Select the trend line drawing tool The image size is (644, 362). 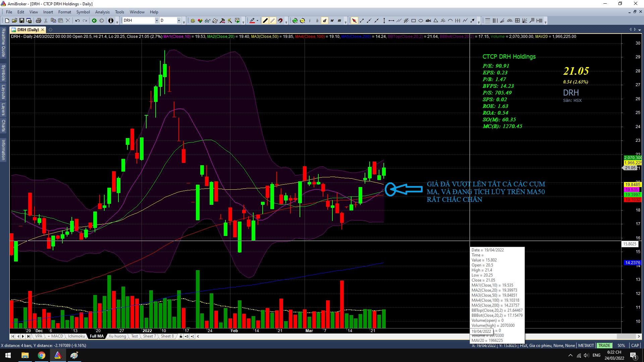pyautogui.click(x=362, y=21)
